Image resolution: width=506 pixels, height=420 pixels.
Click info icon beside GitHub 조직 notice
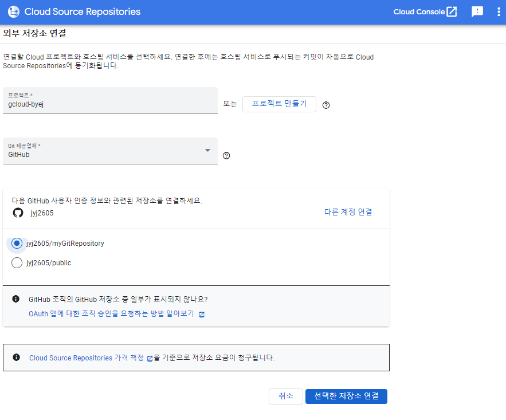(x=16, y=299)
